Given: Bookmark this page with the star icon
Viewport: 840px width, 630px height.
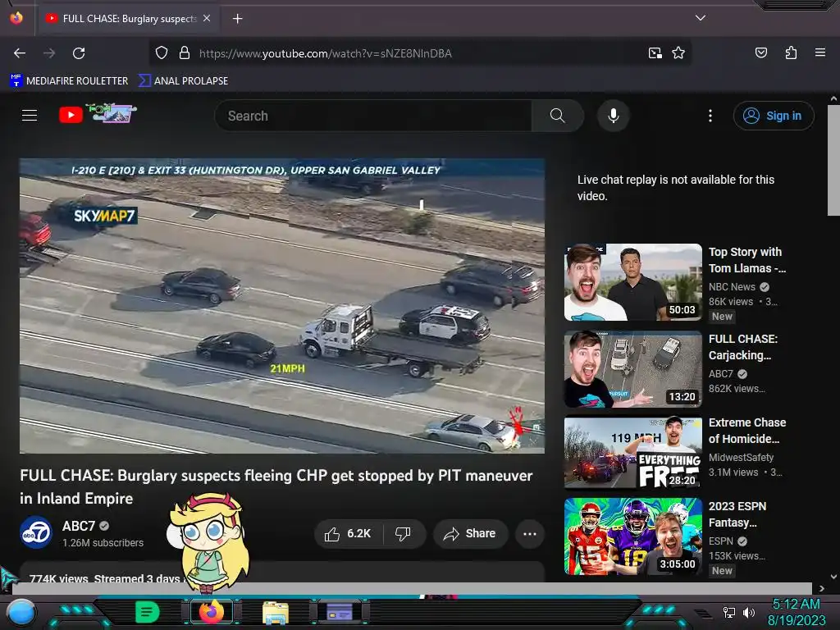Looking at the screenshot, I should tap(678, 53).
